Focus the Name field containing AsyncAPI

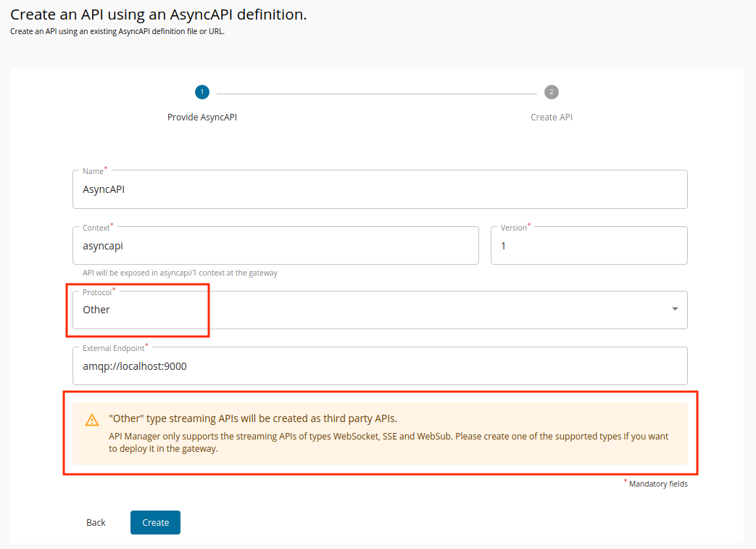(x=379, y=189)
